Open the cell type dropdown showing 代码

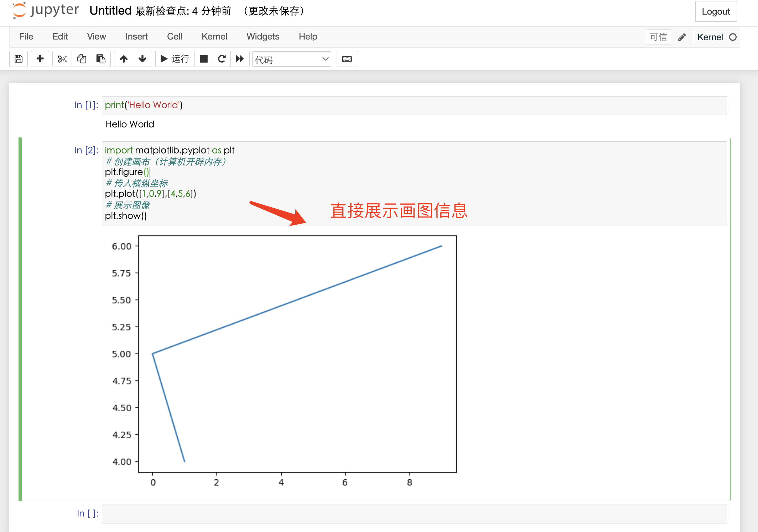click(x=291, y=59)
